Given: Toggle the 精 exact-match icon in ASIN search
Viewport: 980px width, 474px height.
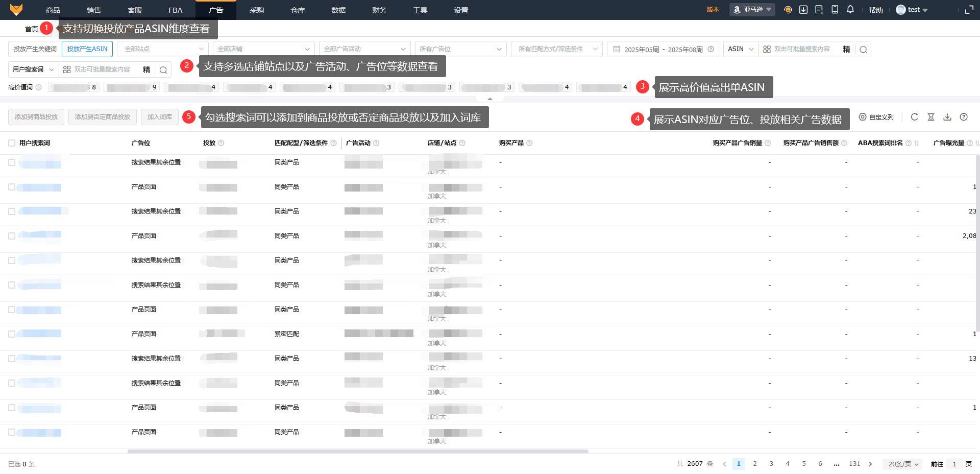Looking at the screenshot, I should click(x=846, y=49).
